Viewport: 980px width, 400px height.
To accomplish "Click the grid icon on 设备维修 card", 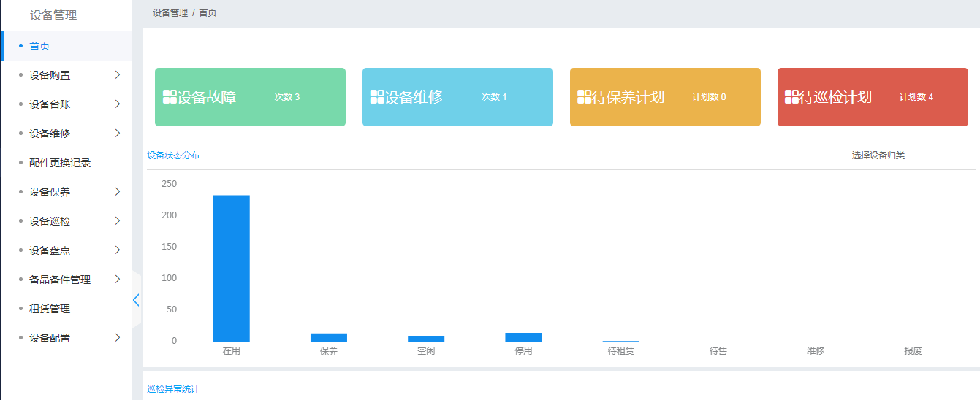I will pyautogui.click(x=377, y=97).
